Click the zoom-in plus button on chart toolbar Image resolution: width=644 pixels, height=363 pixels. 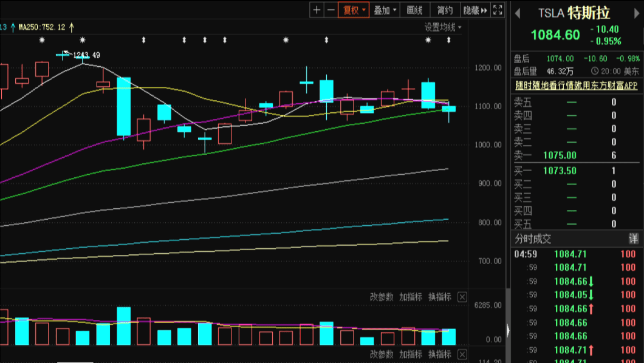(317, 10)
